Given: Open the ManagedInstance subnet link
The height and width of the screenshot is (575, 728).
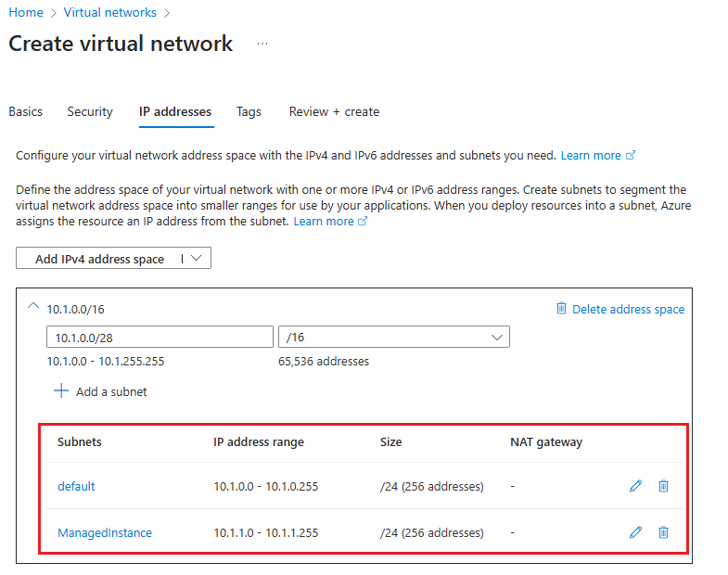Looking at the screenshot, I should tap(105, 532).
